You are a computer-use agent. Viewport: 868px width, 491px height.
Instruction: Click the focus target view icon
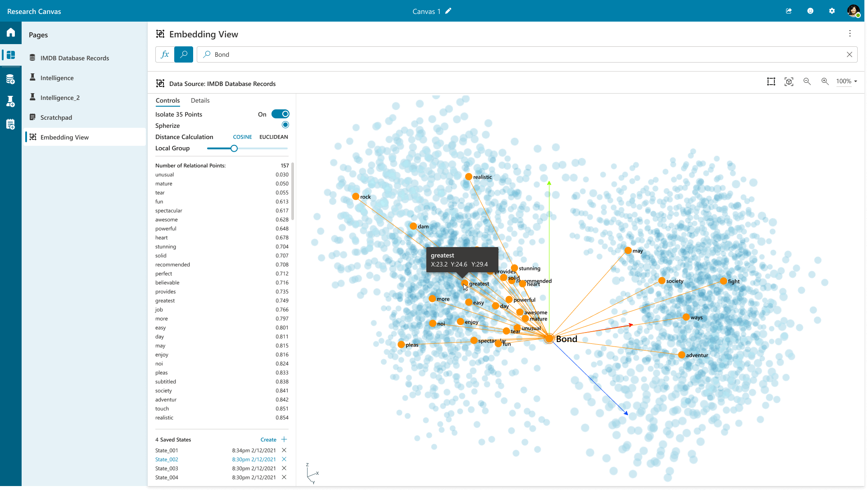789,81
